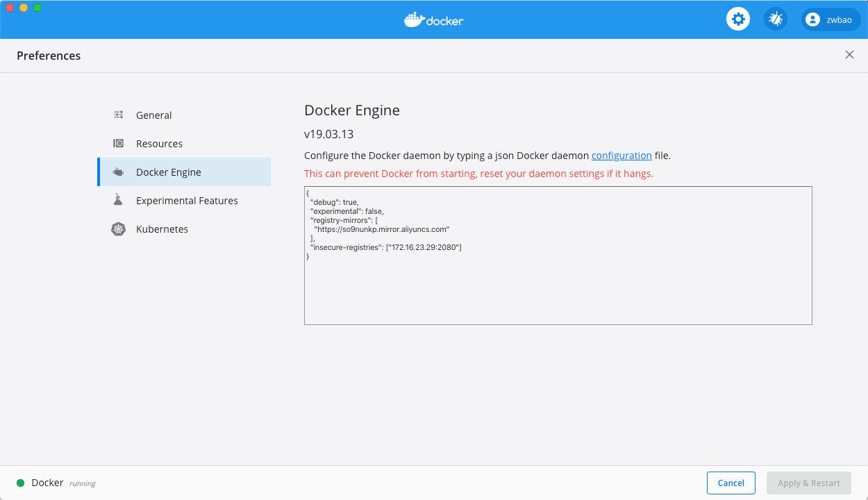Image resolution: width=868 pixels, height=500 pixels.
Task: Open the Kubernetes helm wheel icon
Action: coord(118,228)
